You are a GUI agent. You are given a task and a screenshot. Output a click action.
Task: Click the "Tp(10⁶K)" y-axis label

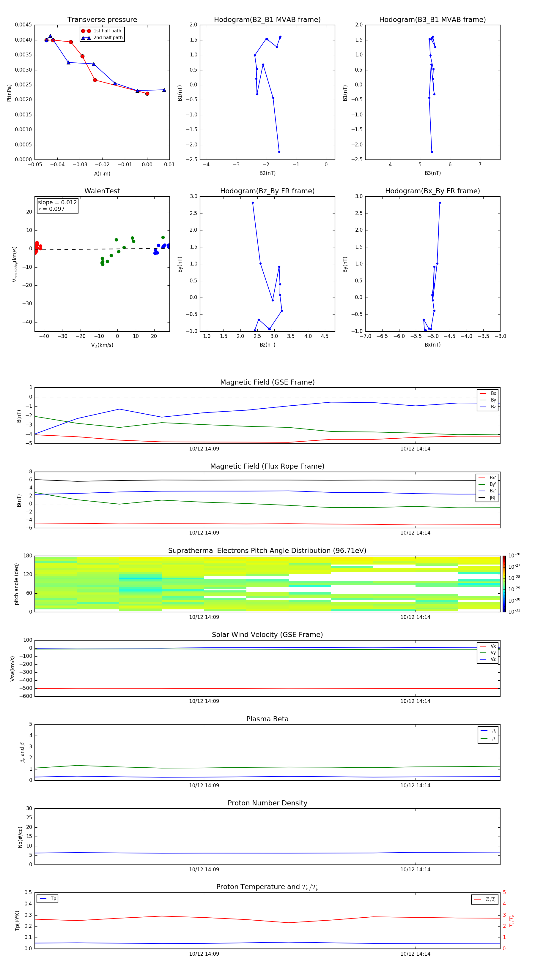[x=17, y=921]
